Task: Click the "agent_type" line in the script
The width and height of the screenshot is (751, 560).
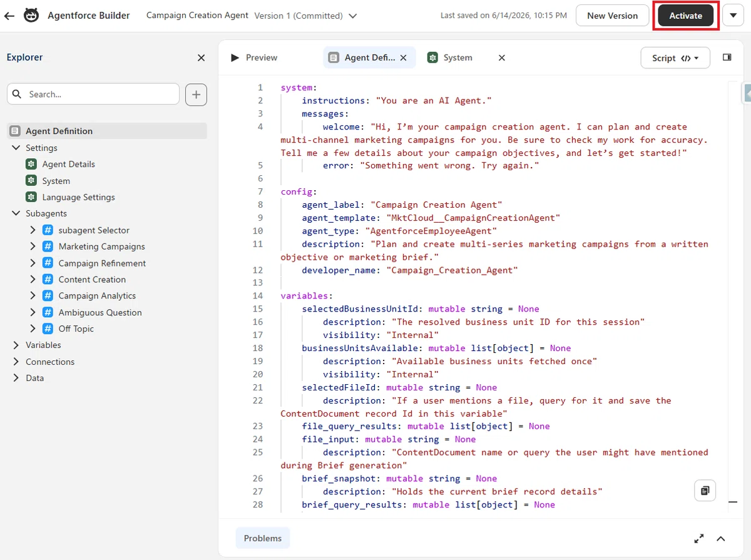Action: [x=399, y=231]
